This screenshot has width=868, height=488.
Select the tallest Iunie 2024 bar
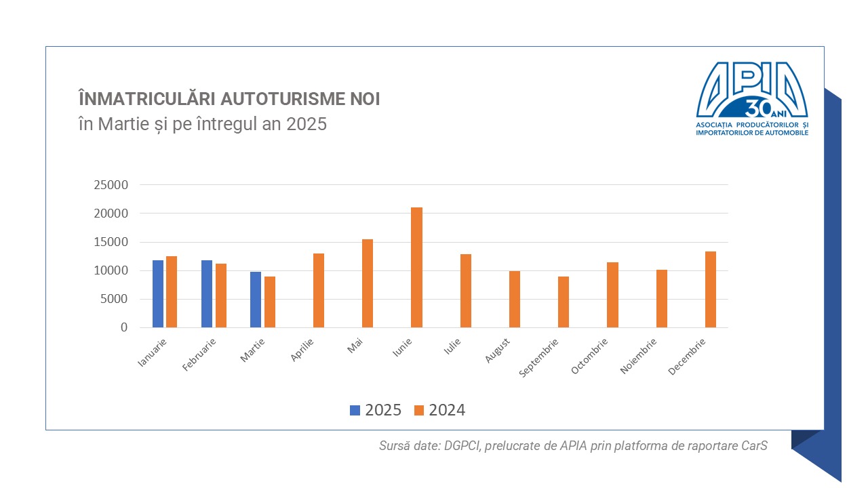coord(416,267)
